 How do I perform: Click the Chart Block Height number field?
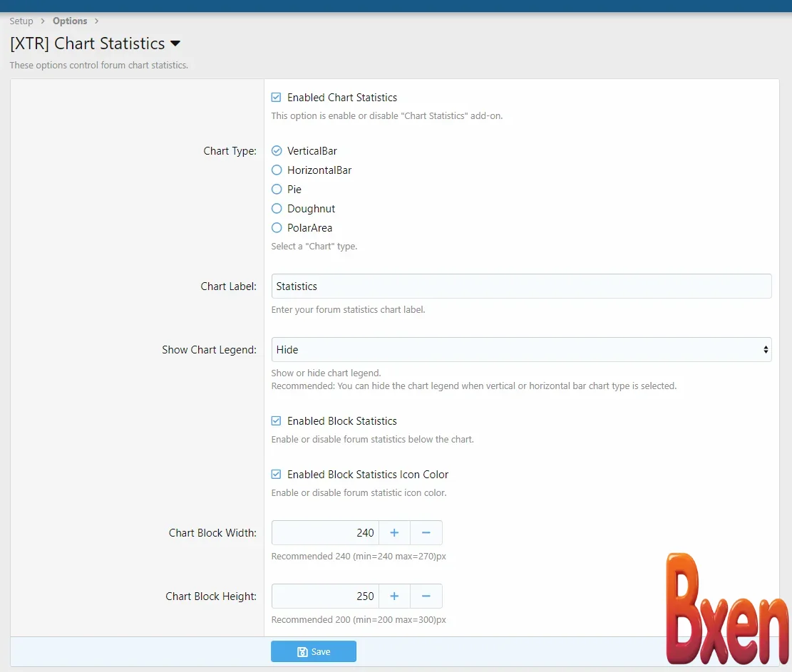pyautogui.click(x=325, y=596)
